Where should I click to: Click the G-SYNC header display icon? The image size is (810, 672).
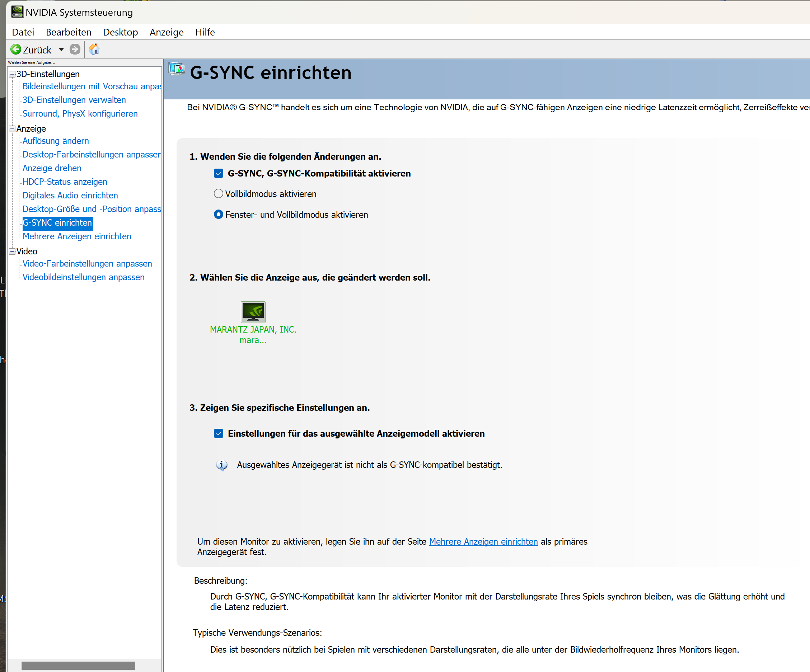[177, 69]
